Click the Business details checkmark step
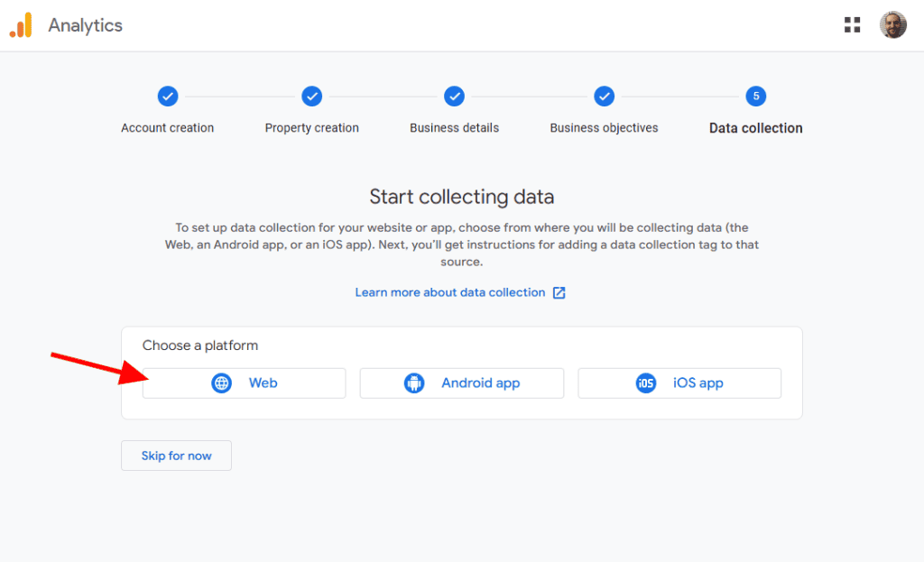The width and height of the screenshot is (924, 562). (x=454, y=97)
